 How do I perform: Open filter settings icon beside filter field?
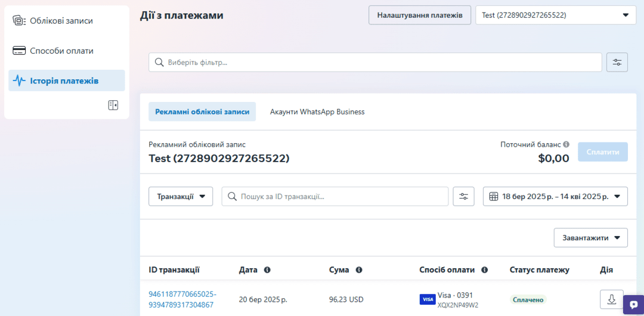point(617,63)
